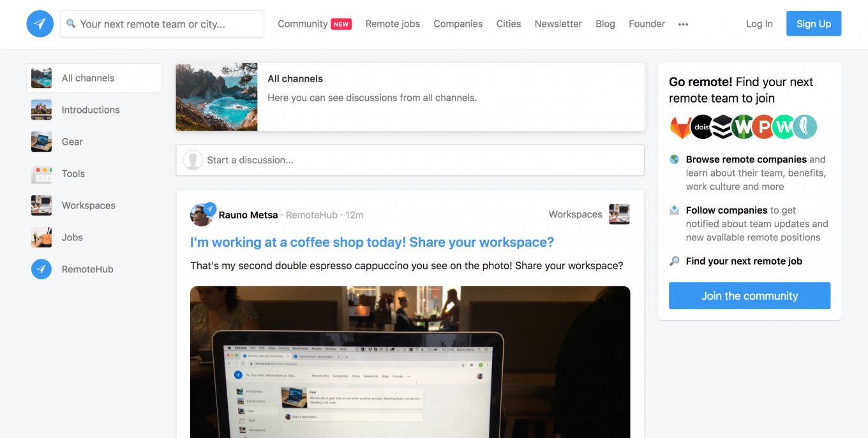Screen dimensions: 868x438
Task: Go to Remote jobs page
Action: click(393, 24)
